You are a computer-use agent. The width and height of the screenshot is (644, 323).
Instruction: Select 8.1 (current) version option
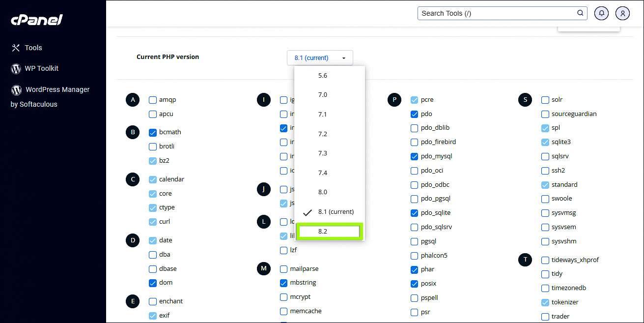[x=336, y=212]
